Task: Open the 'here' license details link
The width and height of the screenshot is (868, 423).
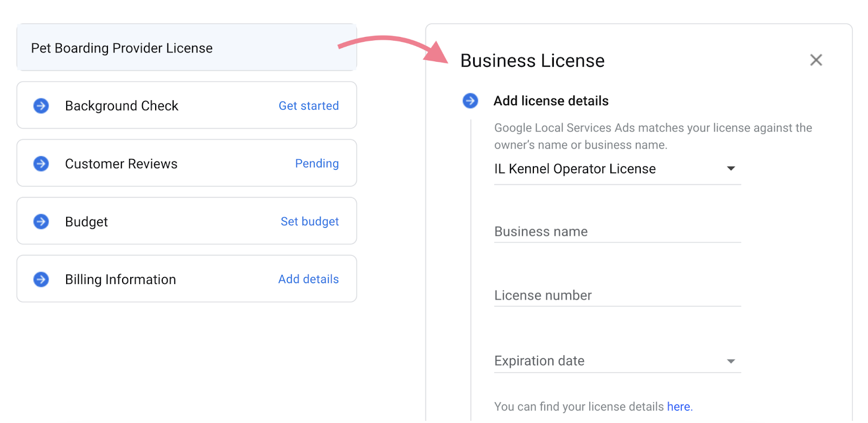Action: click(x=679, y=407)
